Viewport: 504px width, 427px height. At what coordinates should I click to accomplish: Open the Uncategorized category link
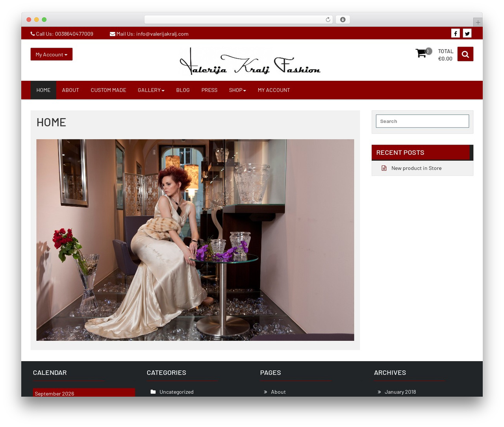(x=176, y=392)
